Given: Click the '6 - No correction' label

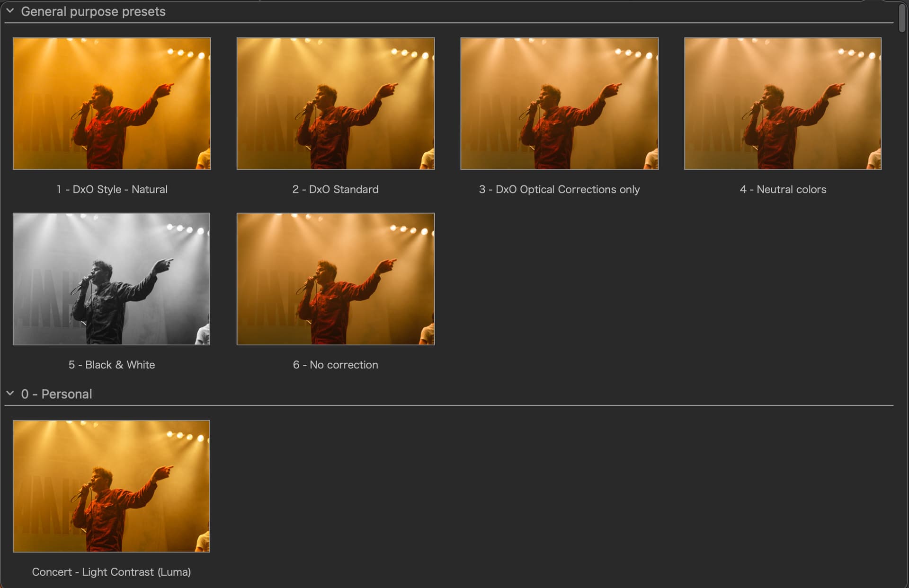Looking at the screenshot, I should (x=336, y=365).
